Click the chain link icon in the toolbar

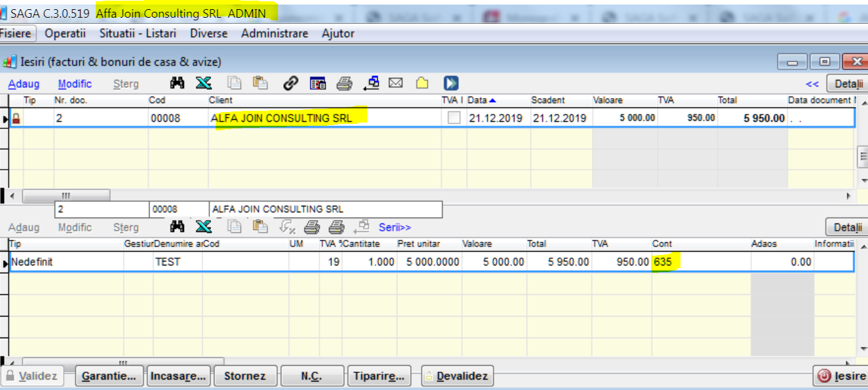290,83
